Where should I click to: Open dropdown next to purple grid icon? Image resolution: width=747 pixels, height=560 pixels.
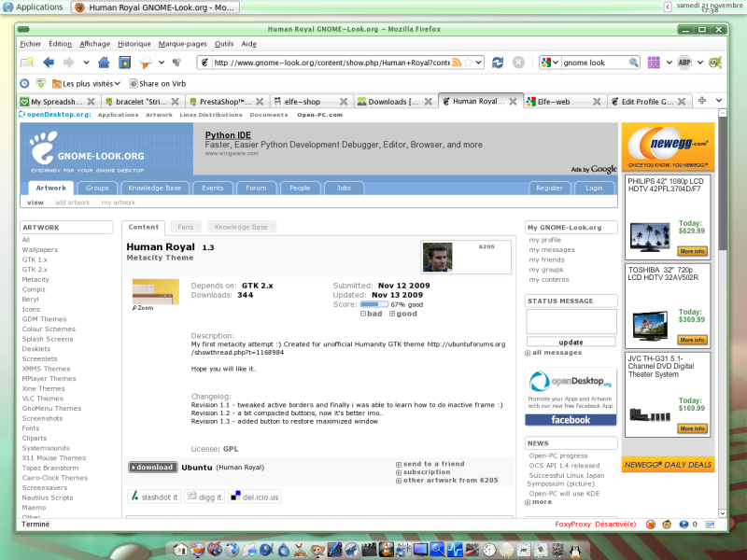(x=669, y=63)
